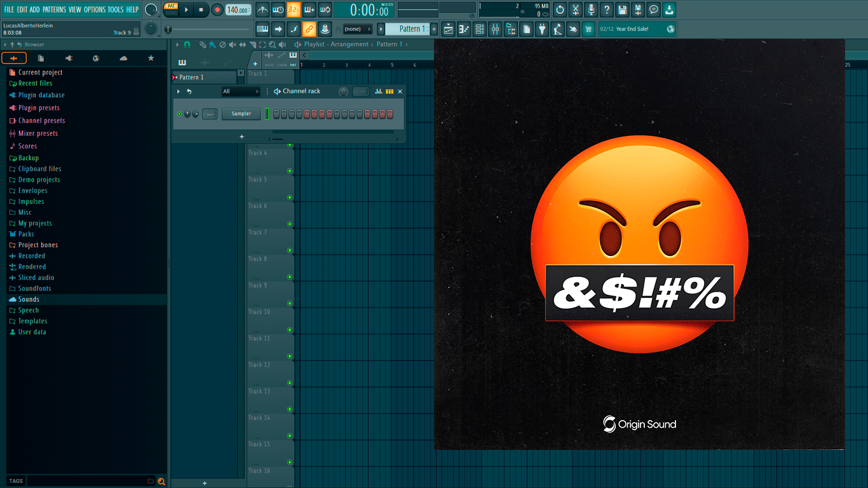The width and height of the screenshot is (868, 488).
Task: Toggle the Sampler channel green mute light
Action: tap(179, 114)
